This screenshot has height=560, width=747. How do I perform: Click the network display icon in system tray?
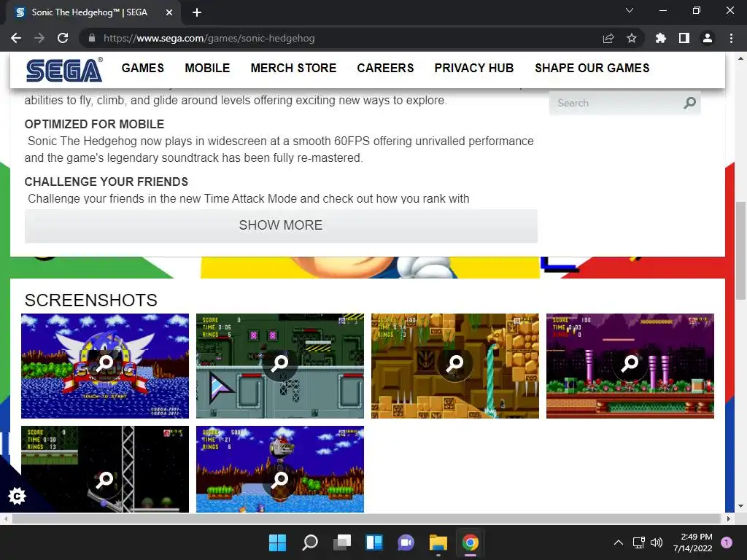point(638,542)
